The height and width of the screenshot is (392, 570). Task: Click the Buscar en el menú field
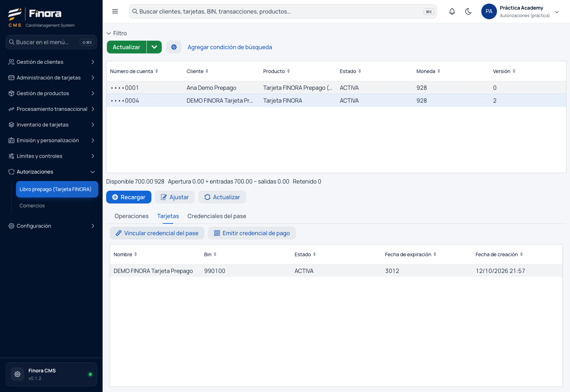point(51,42)
